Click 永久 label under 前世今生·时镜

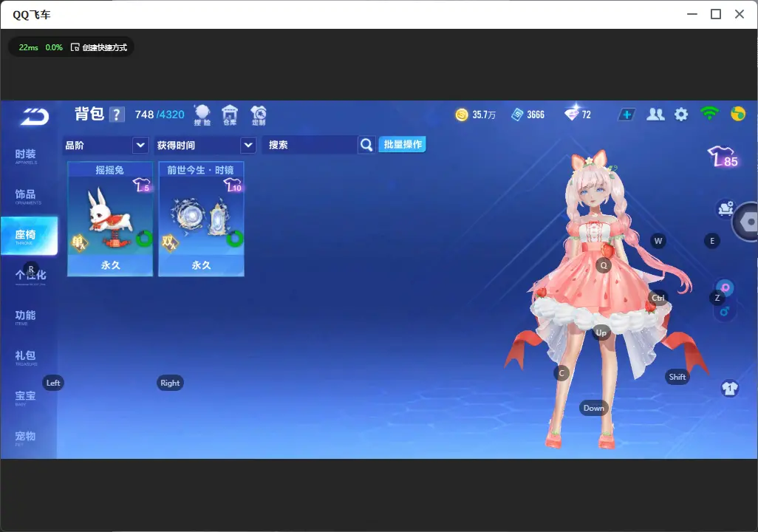tap(201, 265)
